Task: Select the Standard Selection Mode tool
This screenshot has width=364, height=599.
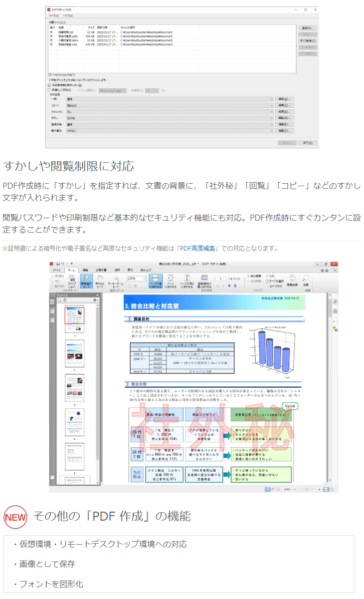Action: pos(86,282)
